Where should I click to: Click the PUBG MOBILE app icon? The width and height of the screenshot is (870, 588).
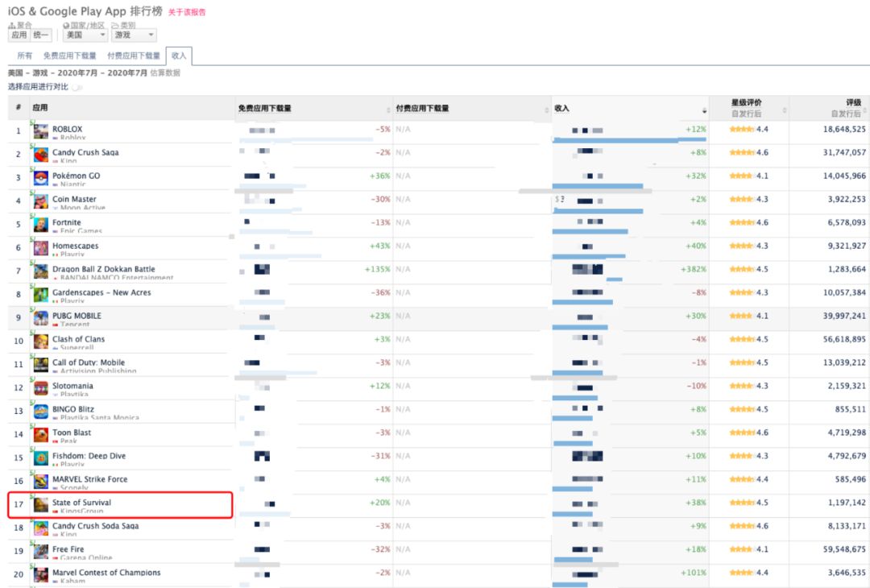[40, 318]
